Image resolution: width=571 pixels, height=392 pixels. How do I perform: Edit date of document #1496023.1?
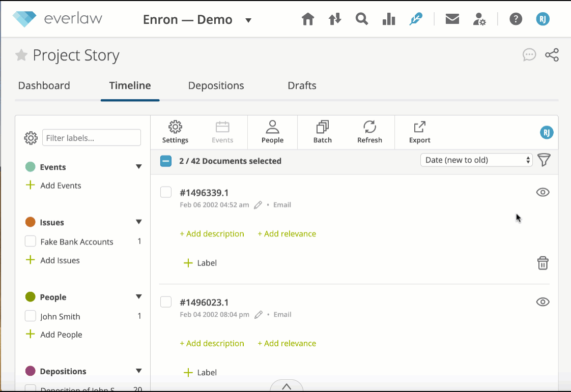[258, 315]
